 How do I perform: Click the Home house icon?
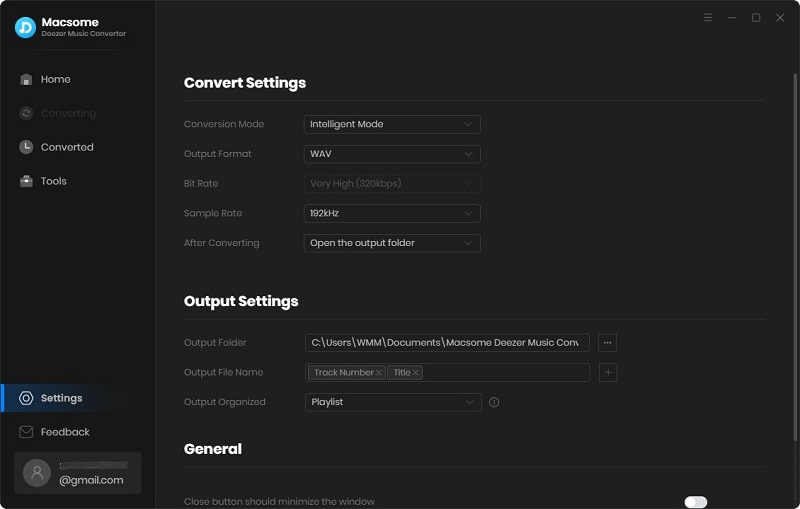[x=26, y=80]
